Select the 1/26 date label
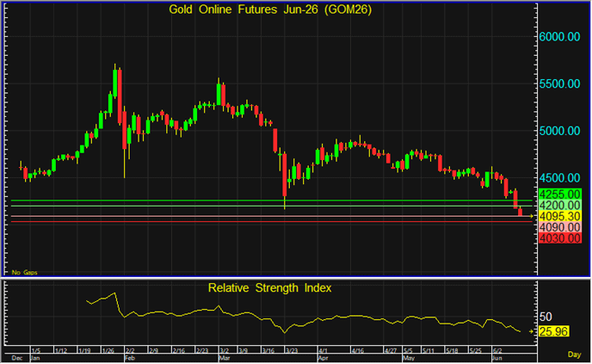Image resolution: width=592 pixels, height=364 pixels. [108, 351]
